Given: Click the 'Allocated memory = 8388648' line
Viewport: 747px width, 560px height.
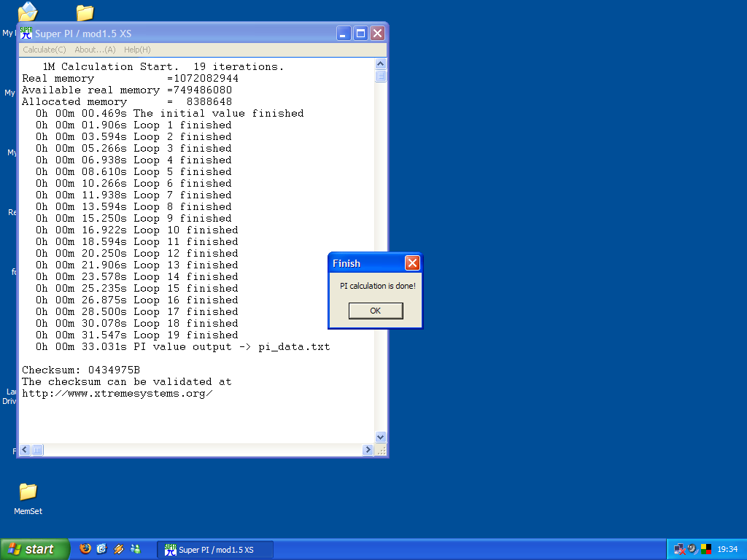Looking at the screenshot, I should (127, 101).
